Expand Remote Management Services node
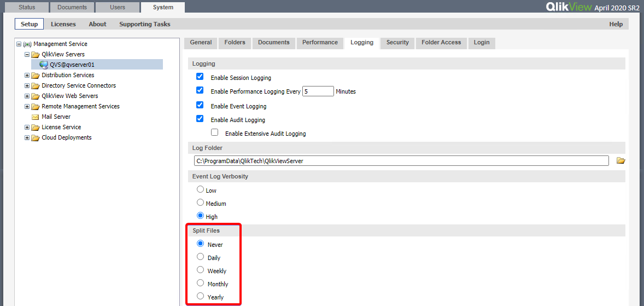Screen dimensions: 644x306 coord(27,107)
